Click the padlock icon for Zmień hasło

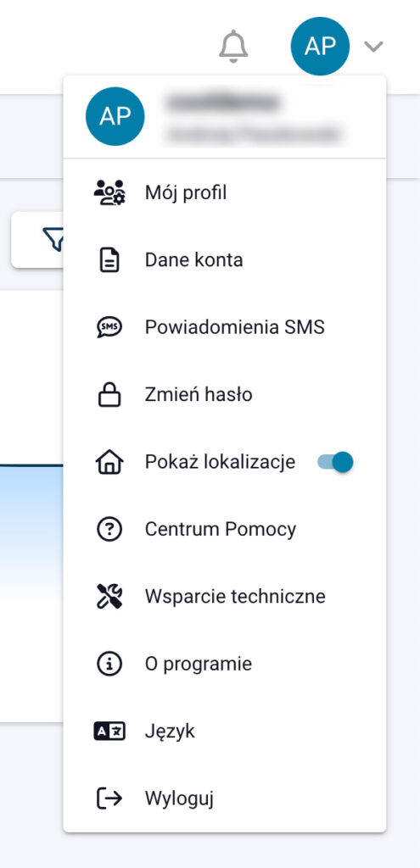(109, 395)
